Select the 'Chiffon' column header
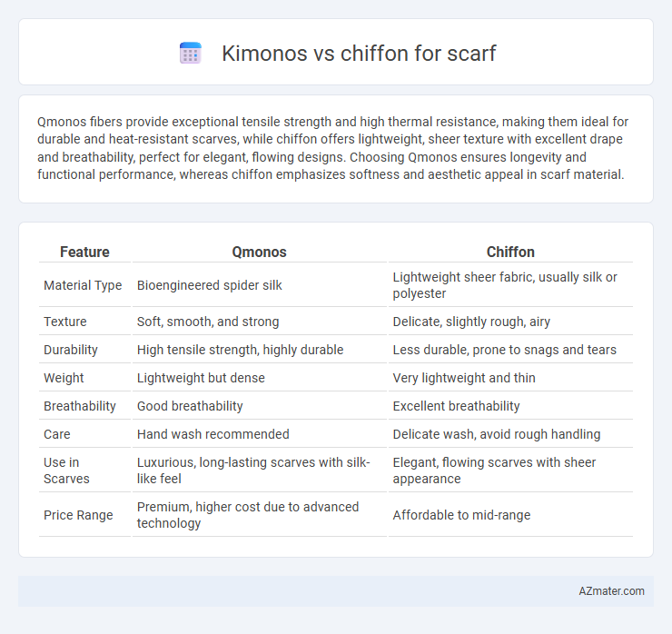The width and height of the screenshot is (672, 634). click(510, 253)
